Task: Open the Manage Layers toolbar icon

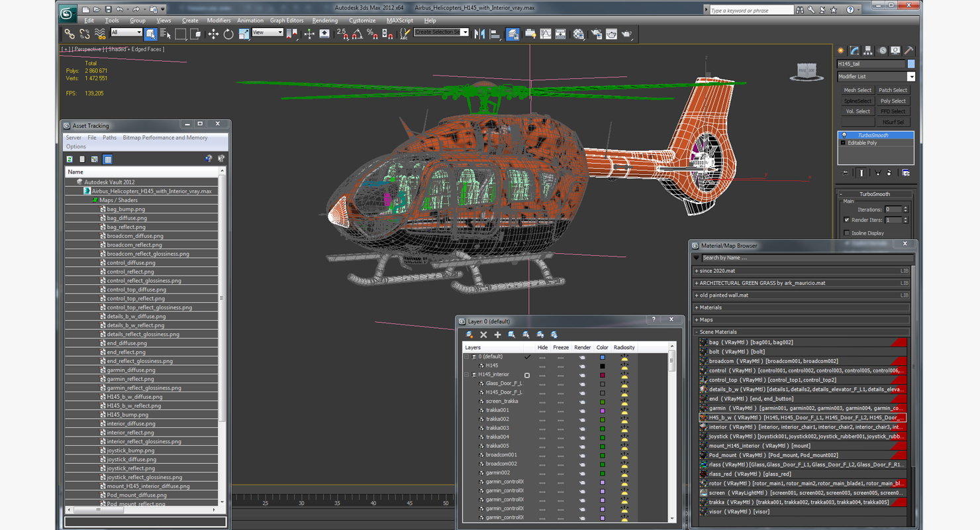Action: coord(513,33)
